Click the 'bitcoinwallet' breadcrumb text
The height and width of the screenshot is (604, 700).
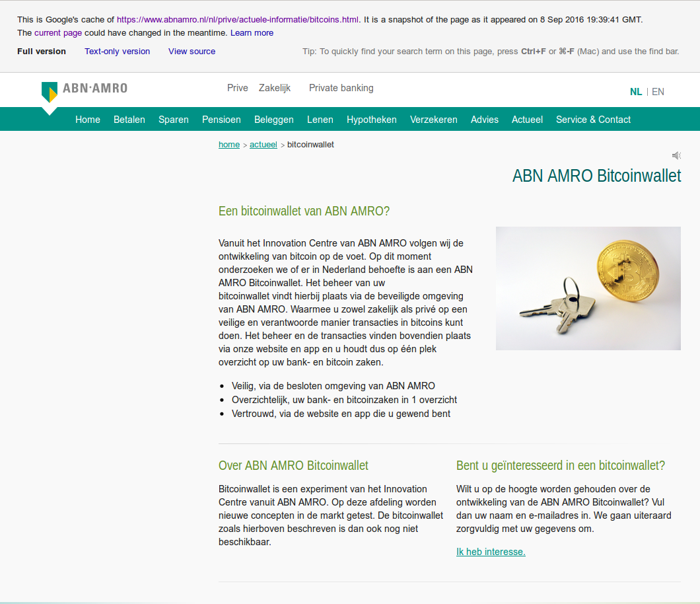pos(311,145)
